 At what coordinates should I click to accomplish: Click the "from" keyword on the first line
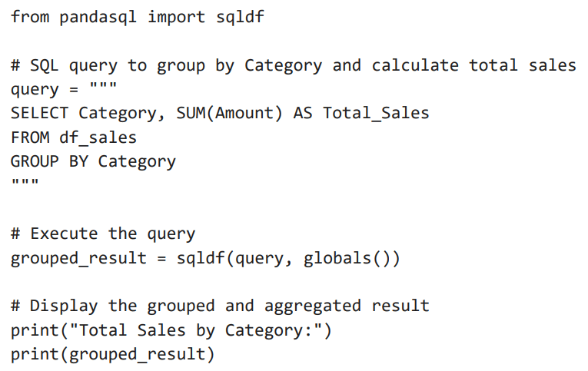click(x=30, y=17)
